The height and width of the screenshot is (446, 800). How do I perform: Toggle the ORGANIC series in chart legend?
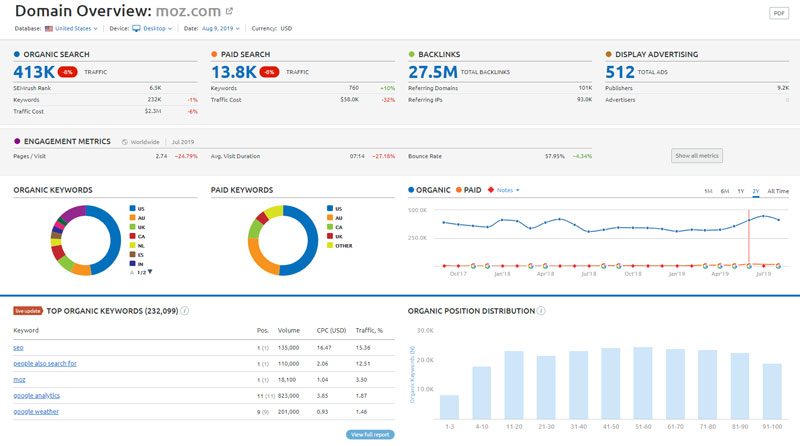tap(429, 190)
